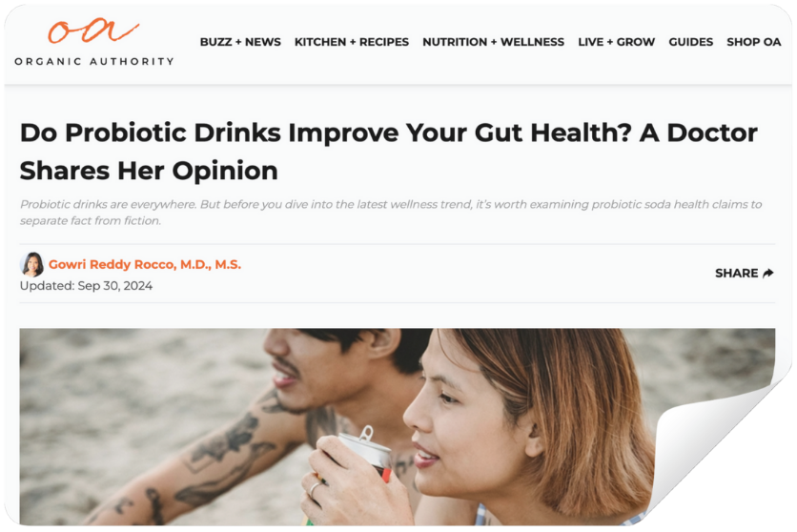Click the Updated Sep 30, 2024 date
797x532 pixels.
pos(86,286)
